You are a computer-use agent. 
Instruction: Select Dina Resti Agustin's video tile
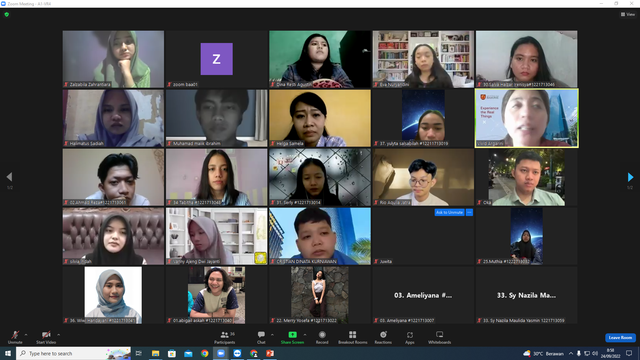click(x=320, y=59)
